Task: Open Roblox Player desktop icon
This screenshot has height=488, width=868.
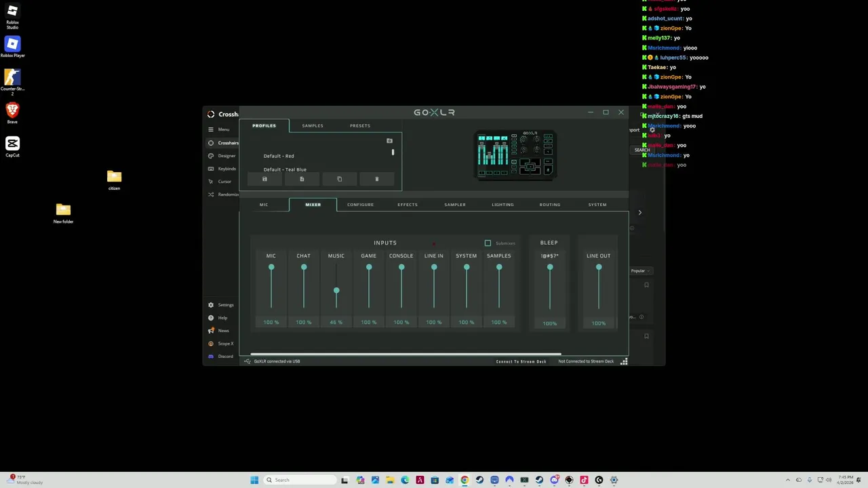Action: coord(12,47)
